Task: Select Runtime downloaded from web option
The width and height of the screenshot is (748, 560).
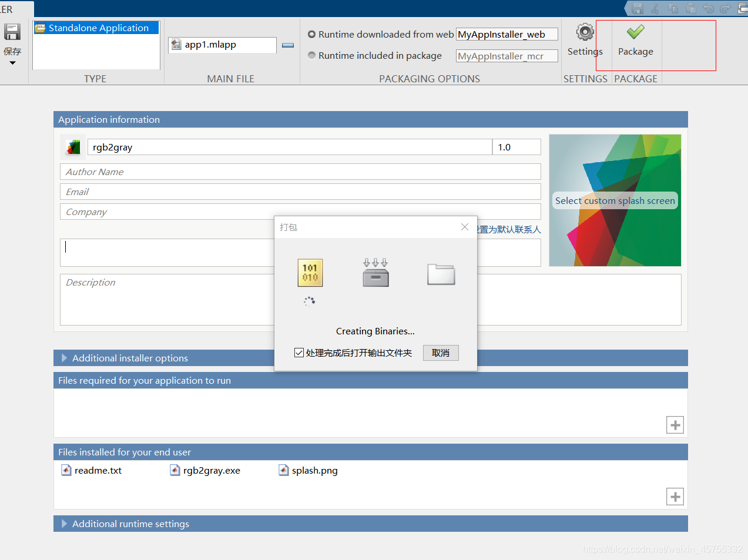Action: pos(312,35)
